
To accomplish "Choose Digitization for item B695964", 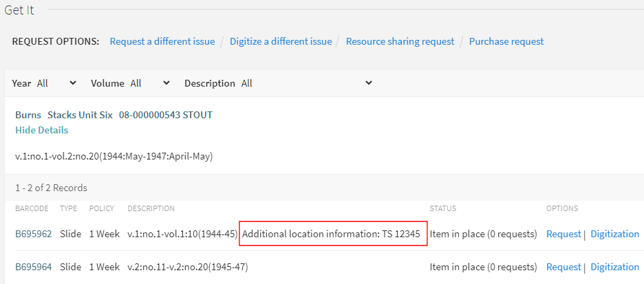I will (x=614, y=267).
